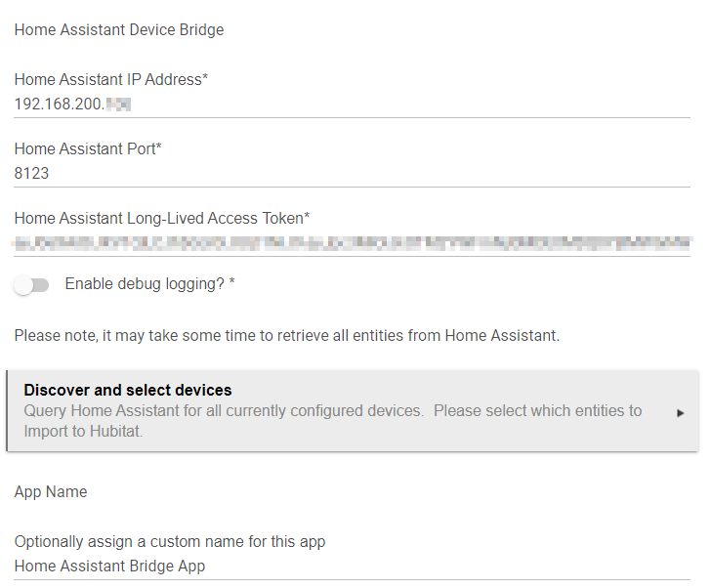Click the note about retrieving all entities
The height and width of the screenshot is (588, 711).
pos(287,336)
